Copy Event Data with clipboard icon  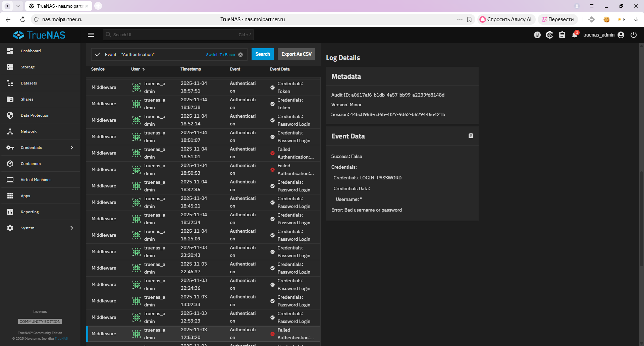(471, 136)
